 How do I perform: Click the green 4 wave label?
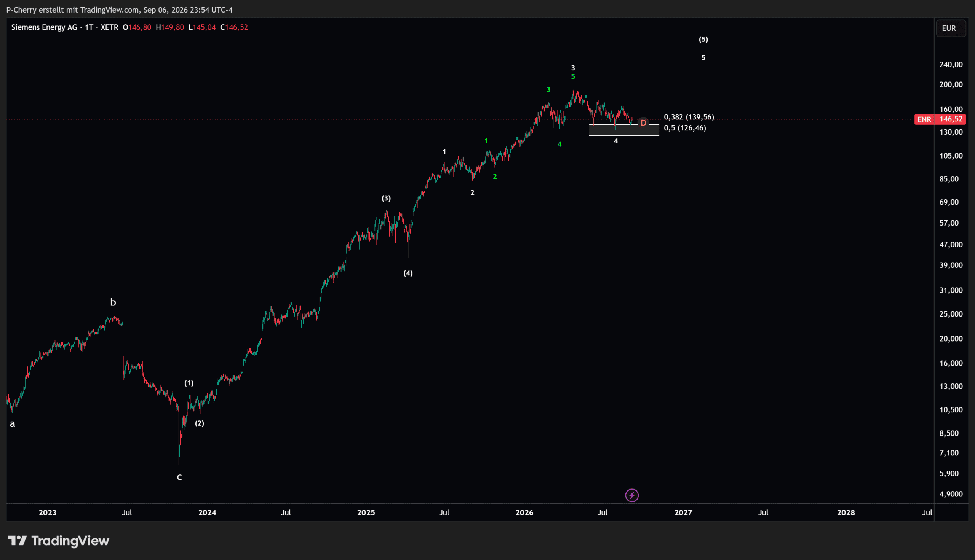[x=559, y=144]
